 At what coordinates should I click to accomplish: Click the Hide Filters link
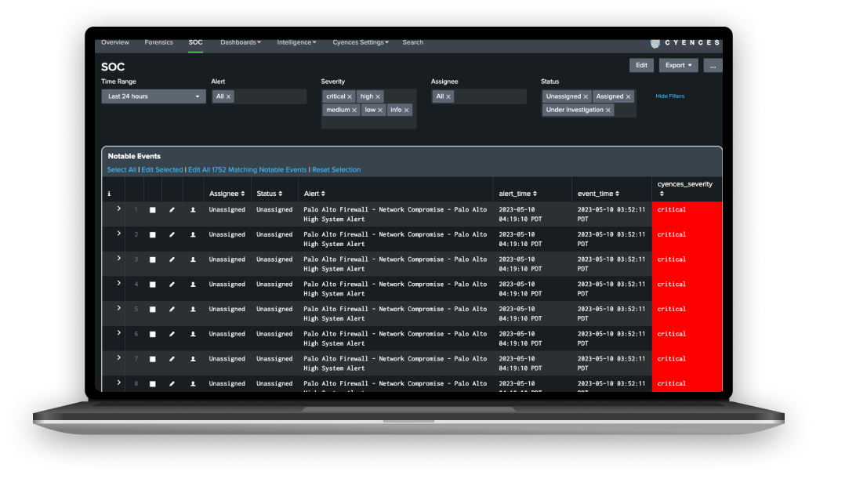[670, 96]
